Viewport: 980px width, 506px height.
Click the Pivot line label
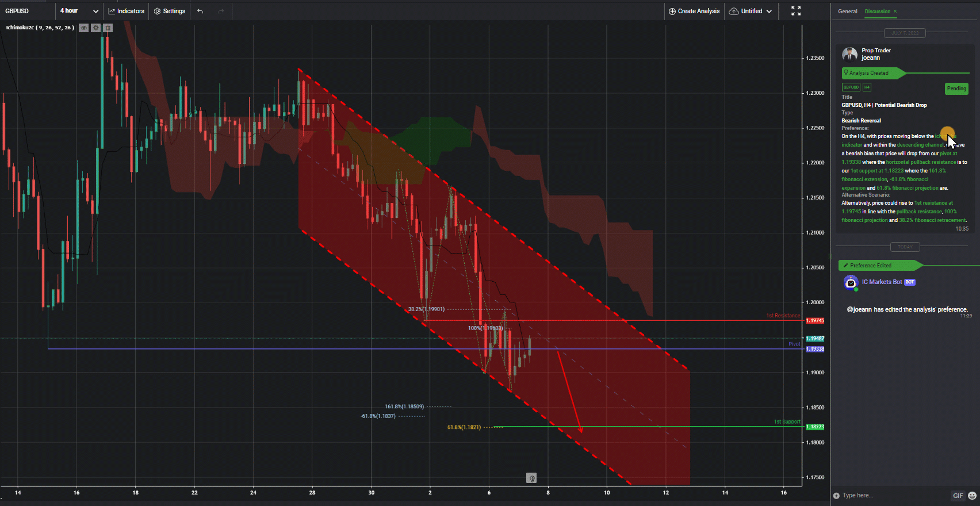pos(794,344)
